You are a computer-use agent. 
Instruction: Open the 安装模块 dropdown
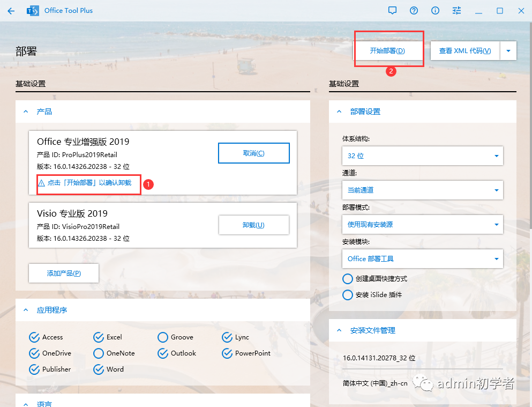pos(423,258)
